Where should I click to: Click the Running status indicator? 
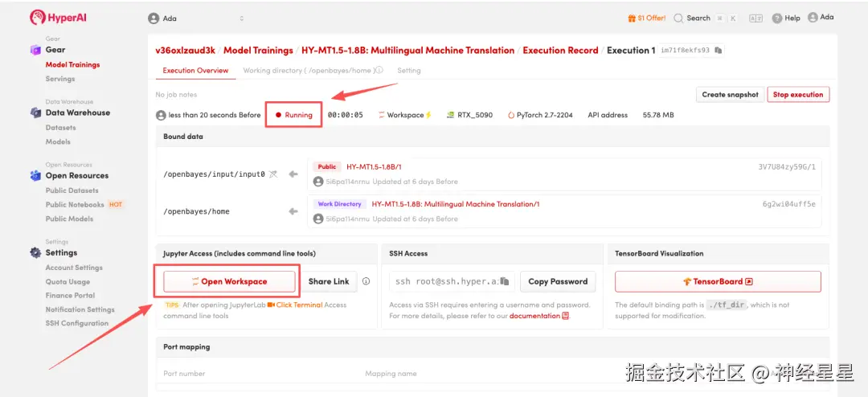pyautogui.click(x=294, y=115)
